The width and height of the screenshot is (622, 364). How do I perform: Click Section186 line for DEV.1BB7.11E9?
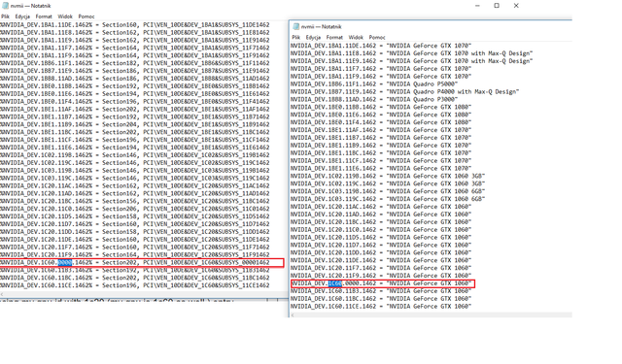tap(134, 71)
